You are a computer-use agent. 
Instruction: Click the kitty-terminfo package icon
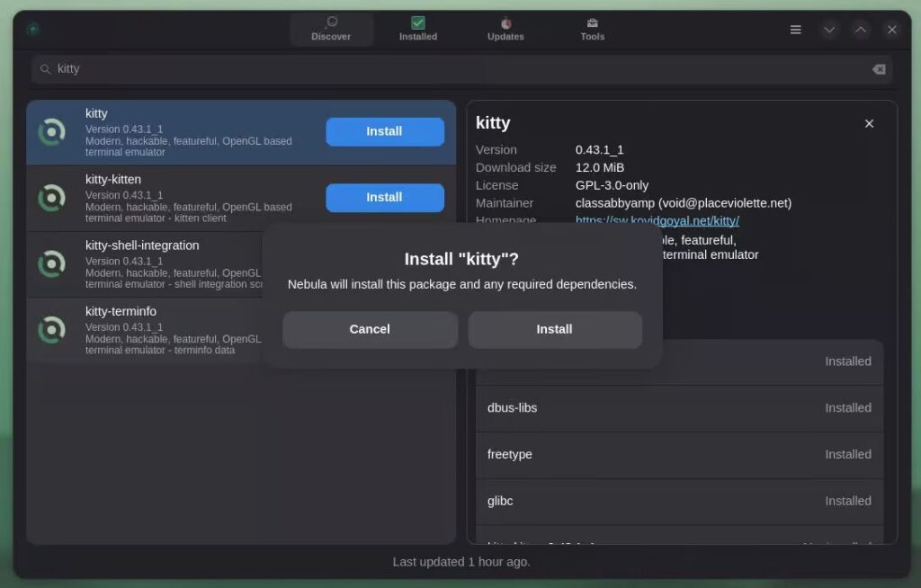pos(52,330)
